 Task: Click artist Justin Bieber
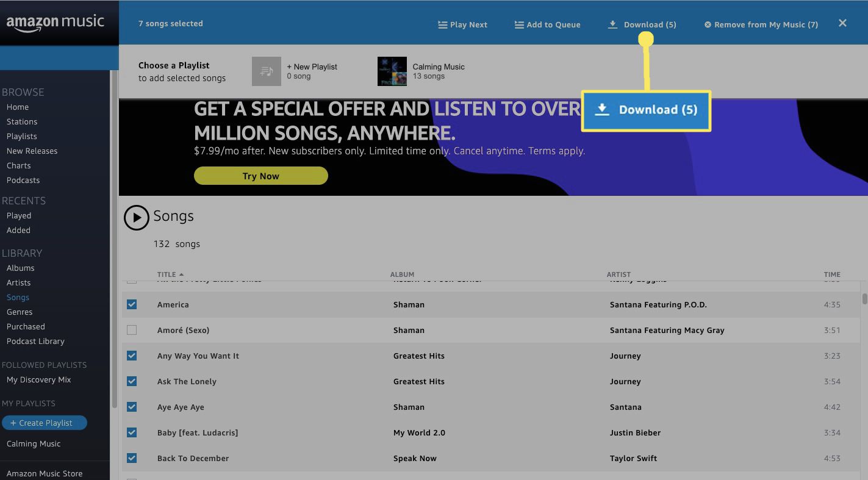635,432
